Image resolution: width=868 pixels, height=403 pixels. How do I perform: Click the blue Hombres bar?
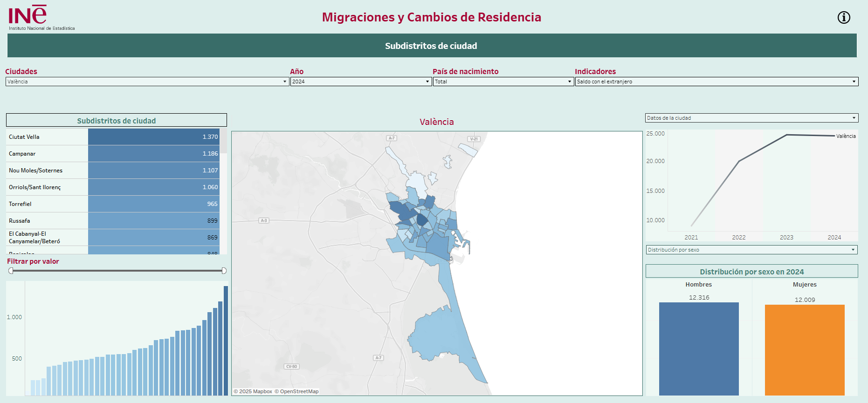point(698,348)
